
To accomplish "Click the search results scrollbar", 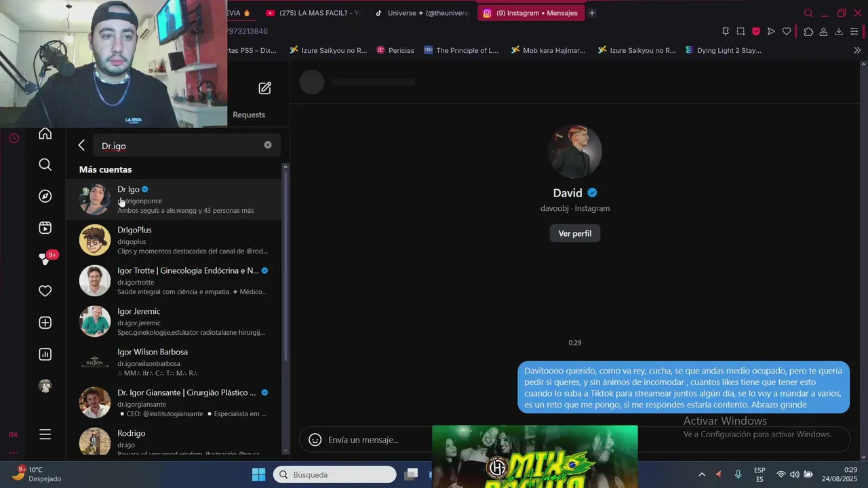I will coord(285,264).
